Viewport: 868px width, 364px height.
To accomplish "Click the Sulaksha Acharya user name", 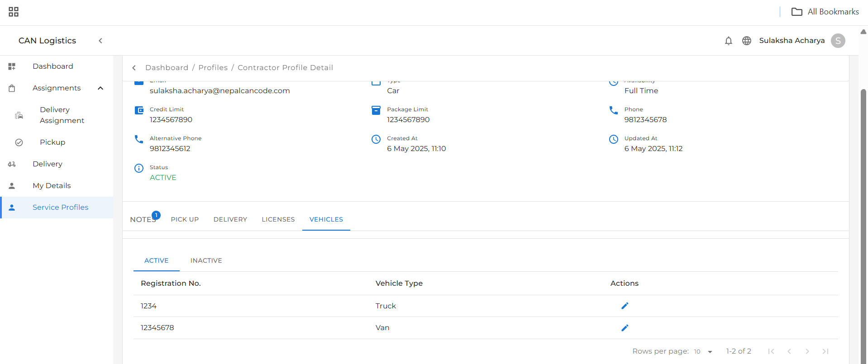I will tap(792, 41).
